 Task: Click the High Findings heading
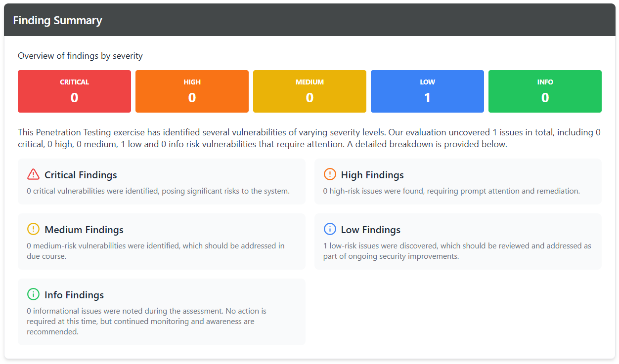point(372,175)
